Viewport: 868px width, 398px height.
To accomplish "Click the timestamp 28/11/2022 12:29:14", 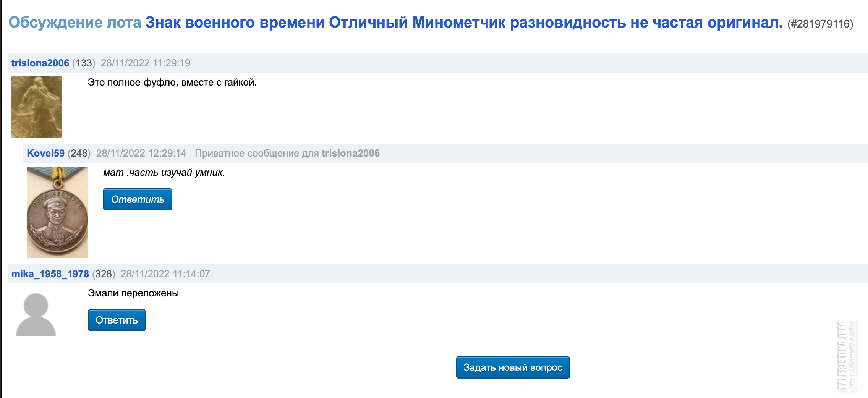I will [x=141, y=153].
